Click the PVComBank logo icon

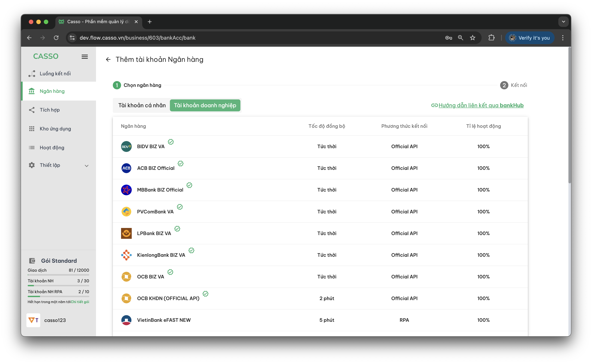tap(126, 212)
